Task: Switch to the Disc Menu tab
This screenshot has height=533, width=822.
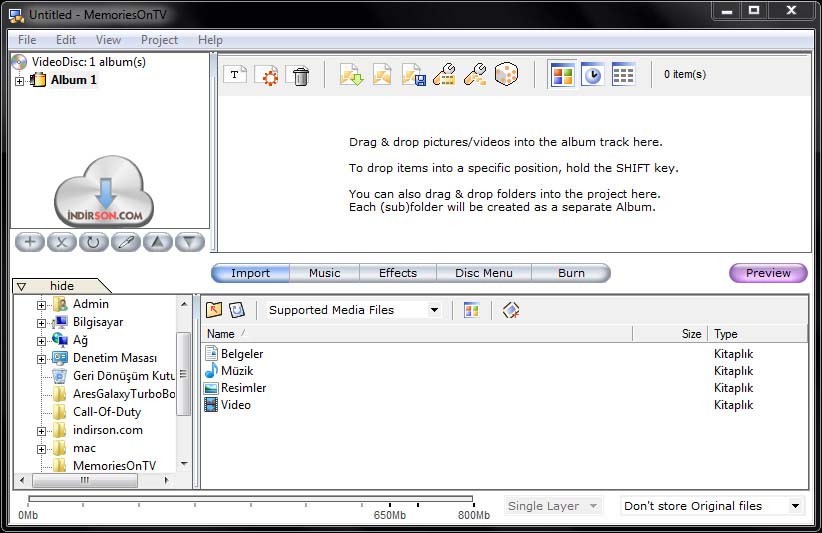Action: tap(484, 273)
